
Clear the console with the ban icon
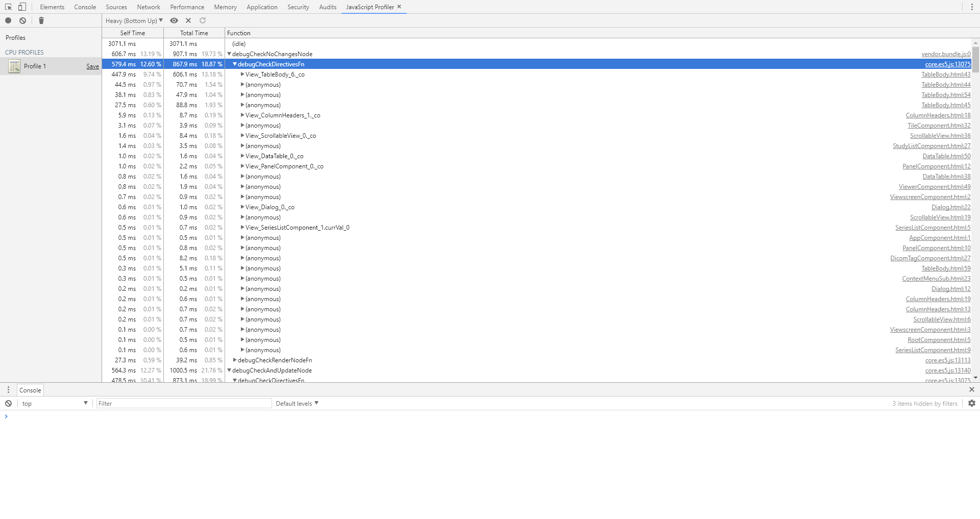coord(8,403)
